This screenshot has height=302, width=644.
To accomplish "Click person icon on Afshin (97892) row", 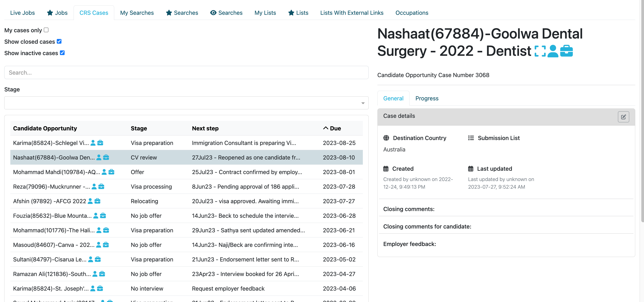I will coord(90,201).
